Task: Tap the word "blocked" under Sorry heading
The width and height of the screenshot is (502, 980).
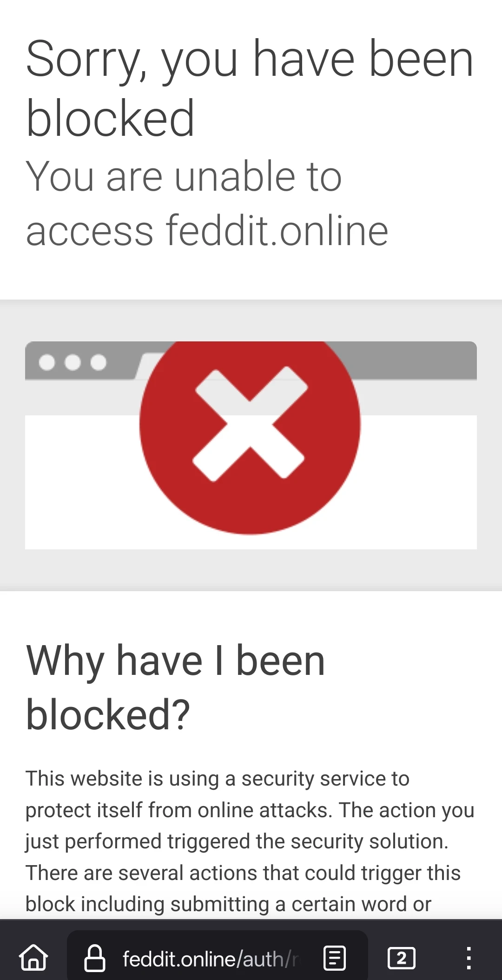Action: click(x=110, y=119)
